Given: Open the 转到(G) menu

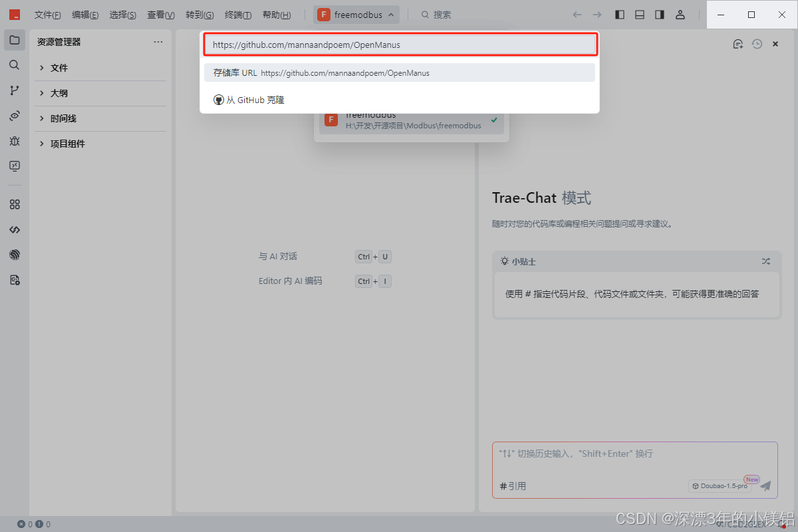Looking at the screenshot, I should (199, 15).
